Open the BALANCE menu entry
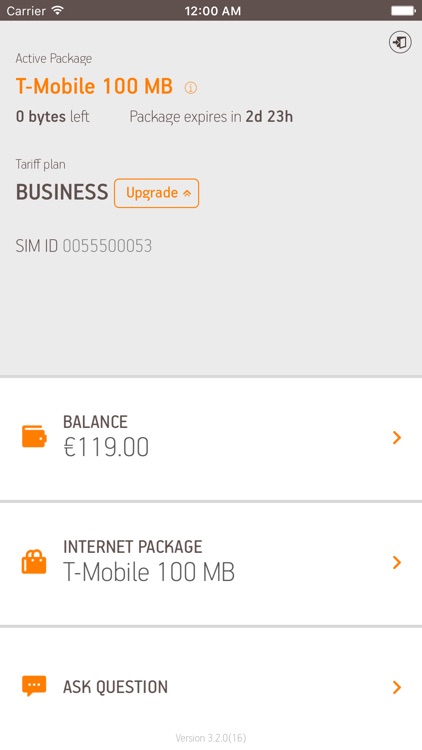422x750 pixels. 211,439
